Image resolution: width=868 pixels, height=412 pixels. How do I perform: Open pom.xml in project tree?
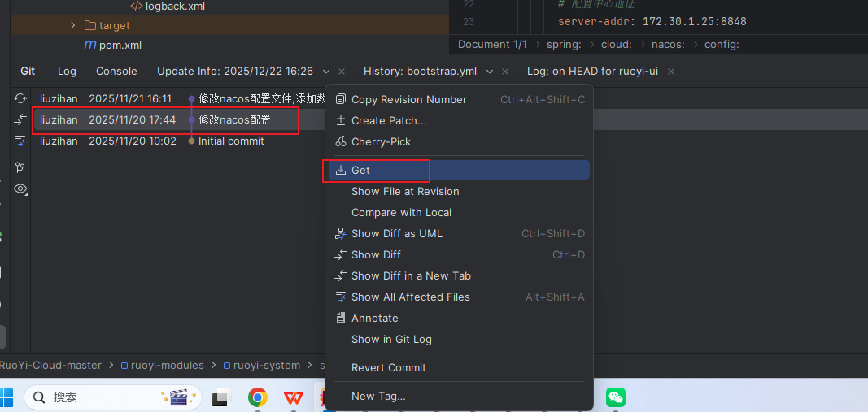click(x=113, y=45)
